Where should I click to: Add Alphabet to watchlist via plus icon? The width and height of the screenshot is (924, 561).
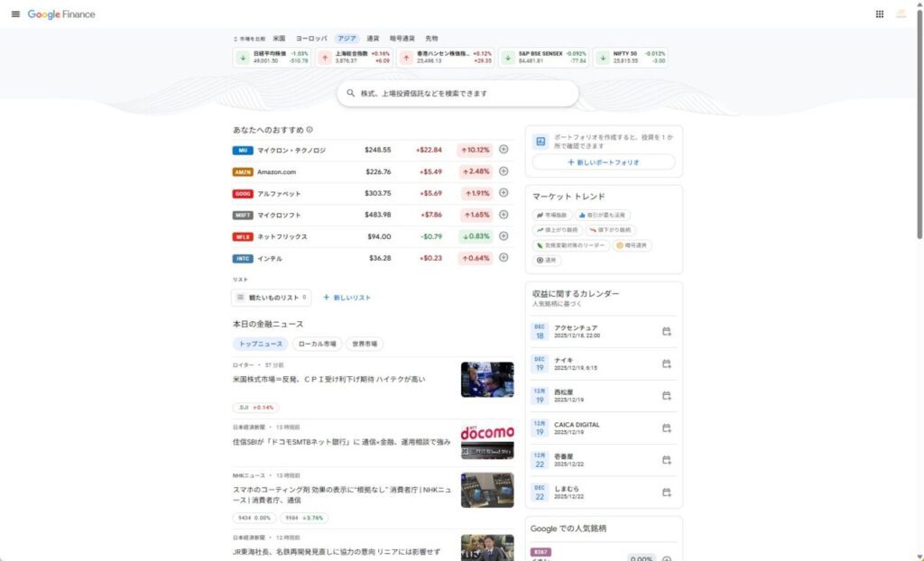[504, 193]
